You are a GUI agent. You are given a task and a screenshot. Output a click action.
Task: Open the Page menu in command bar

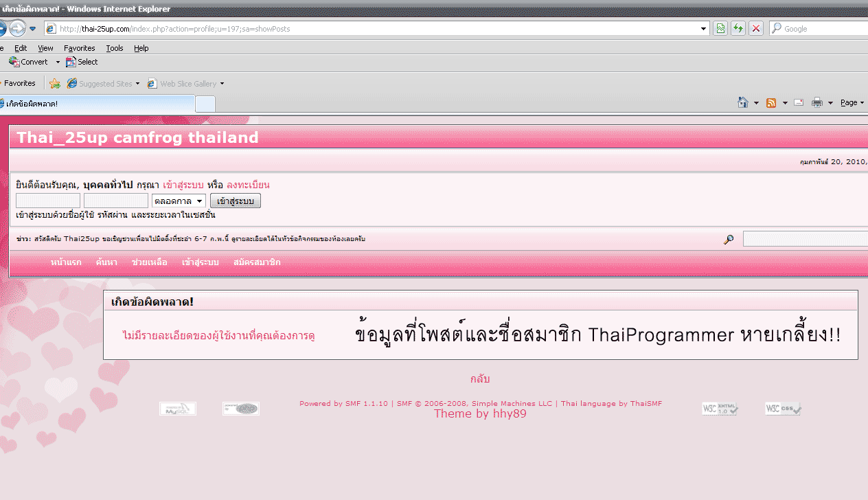852,103
